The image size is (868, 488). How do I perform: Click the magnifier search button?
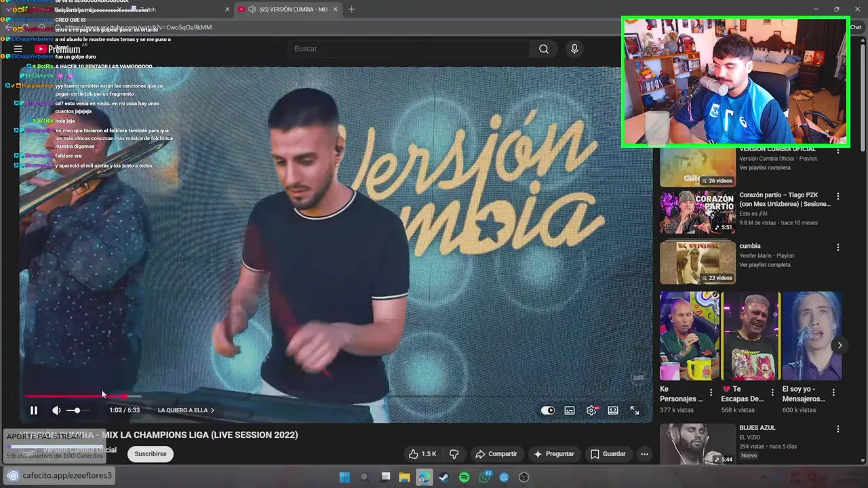pos(544,49)
